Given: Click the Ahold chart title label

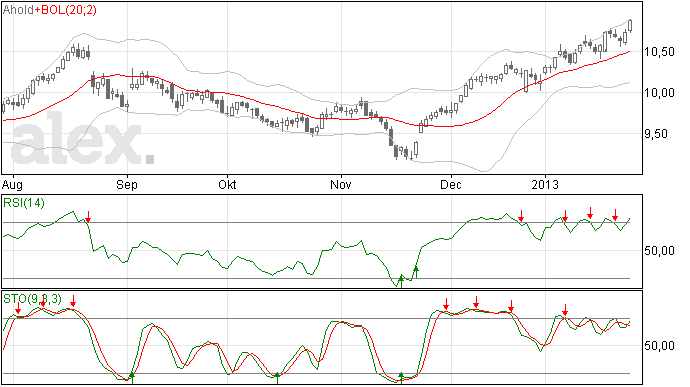Looking at the screenshot, I should coord(18,10).
